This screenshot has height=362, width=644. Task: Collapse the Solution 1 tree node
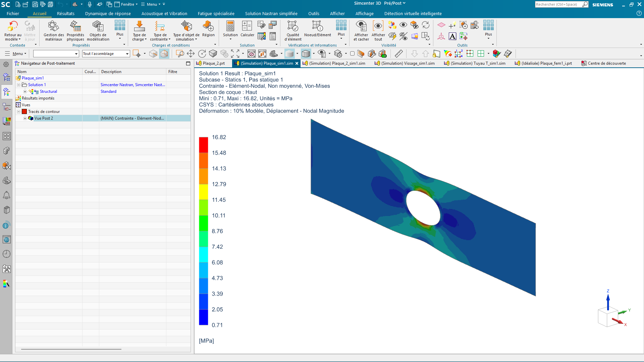click(x=19, y=85)
